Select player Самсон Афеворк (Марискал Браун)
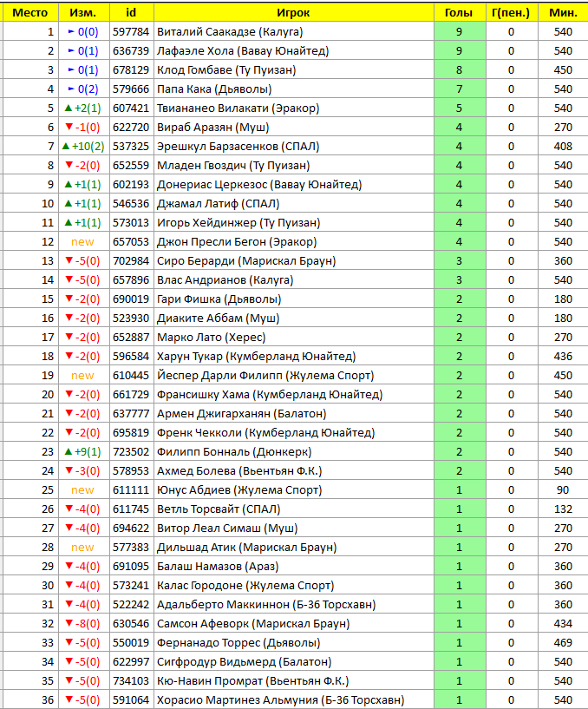588x709 pixels. tap(253, 624)
